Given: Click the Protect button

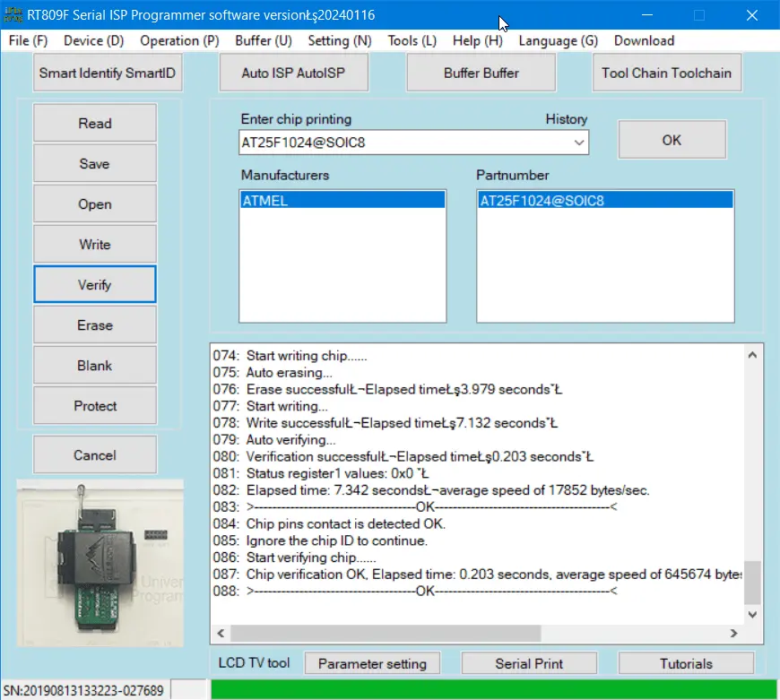Looking at the screenshot, I should pos(95,406).
